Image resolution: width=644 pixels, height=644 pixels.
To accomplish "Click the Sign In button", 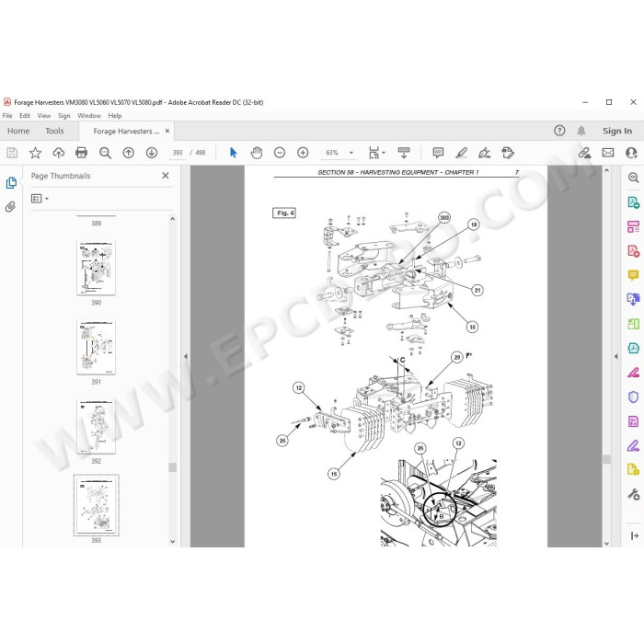I will pyautogui.click(x=617, y=131).
